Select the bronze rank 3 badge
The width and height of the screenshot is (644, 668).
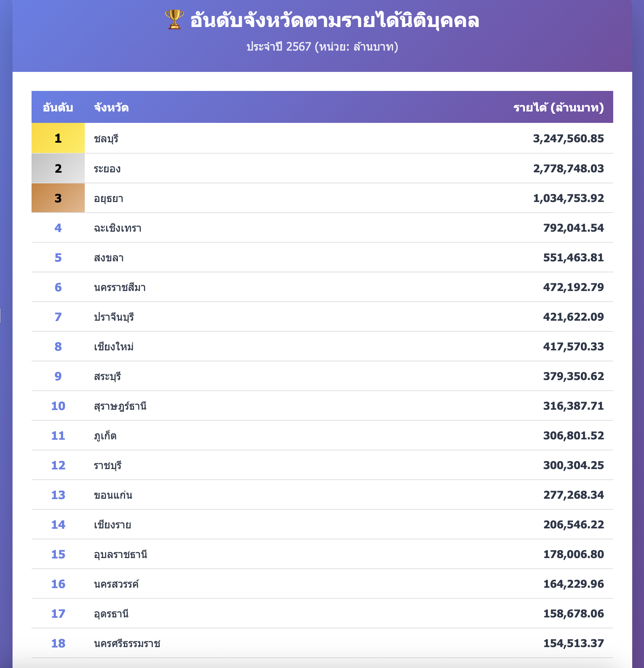(x=58, y=198)
